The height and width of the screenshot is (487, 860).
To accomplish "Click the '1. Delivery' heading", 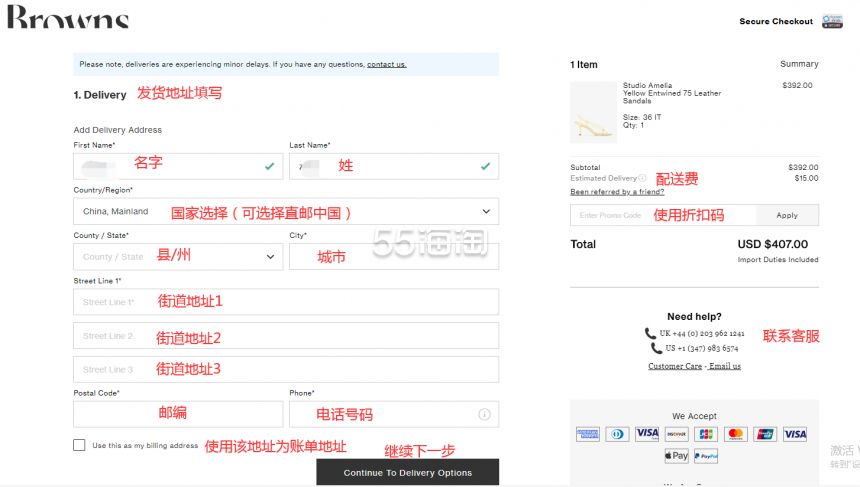I will [x=100, y=95].
